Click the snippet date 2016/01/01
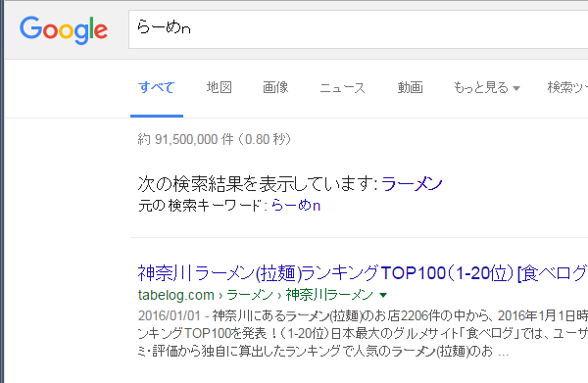The height and width of the screenshot is (383, 588). [170, 315]
